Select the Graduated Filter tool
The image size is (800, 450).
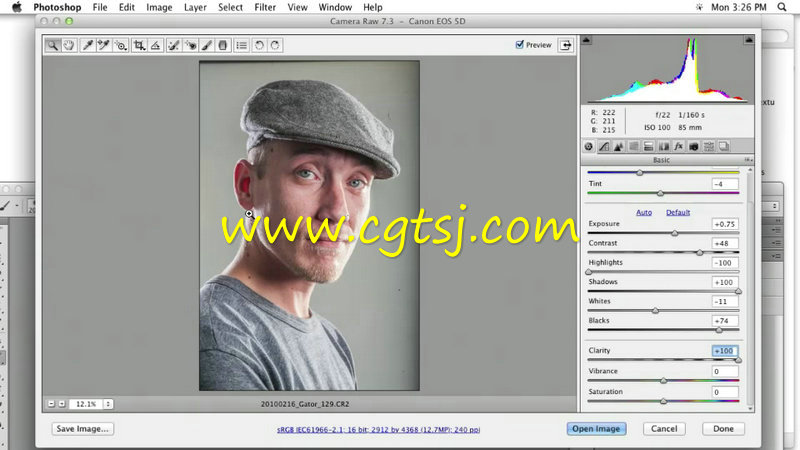(x=222, y=45)
